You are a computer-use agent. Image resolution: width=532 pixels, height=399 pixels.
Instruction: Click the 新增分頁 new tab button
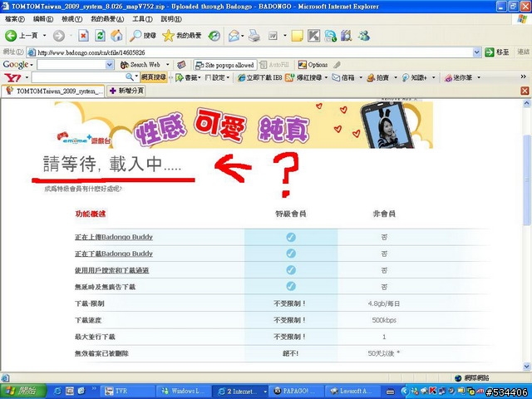(126, 91)
